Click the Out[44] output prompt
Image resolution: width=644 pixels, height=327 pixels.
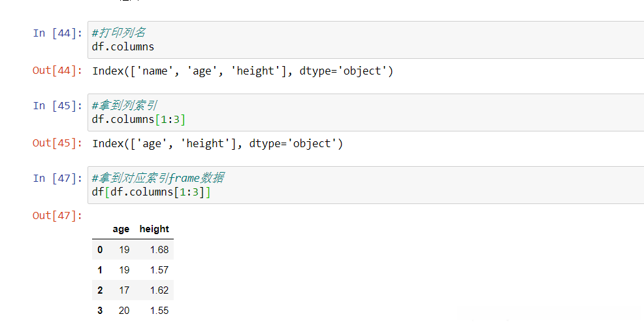pyautogui.click(x=57, y=71)
